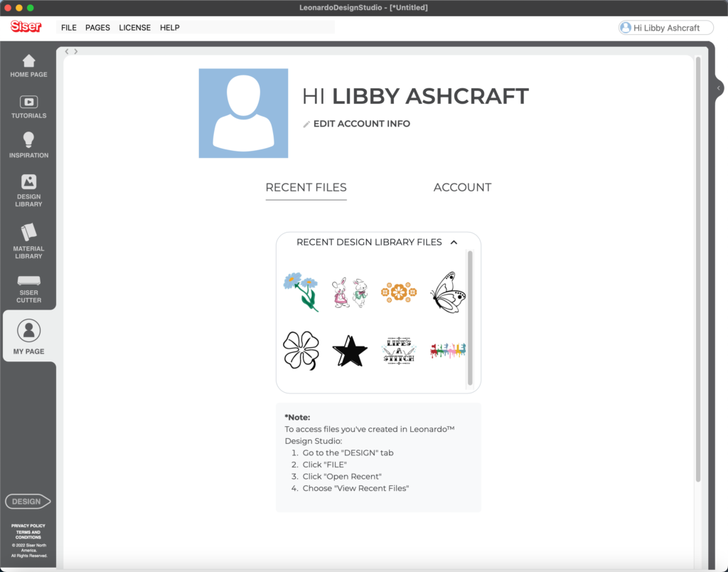This screenshot has height=572, width=728.
Task: Open the two bunnies design
Action: [x=350, y=292]
